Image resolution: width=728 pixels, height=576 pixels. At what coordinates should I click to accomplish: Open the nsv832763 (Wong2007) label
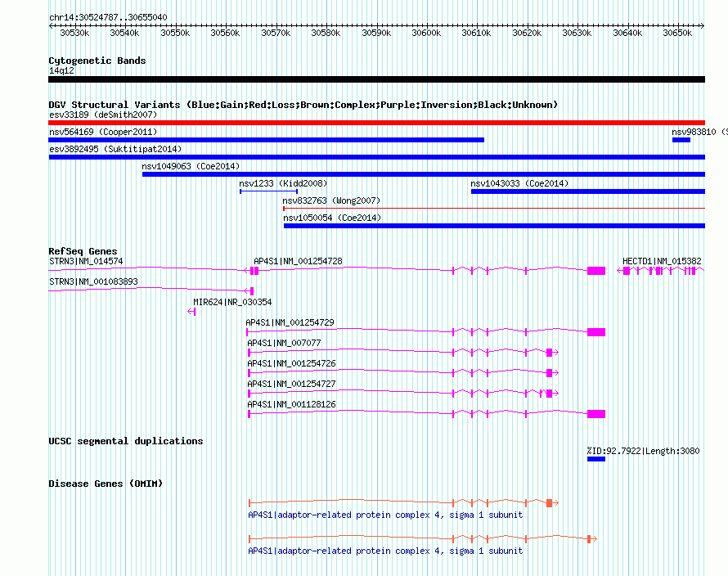point(331,200)
